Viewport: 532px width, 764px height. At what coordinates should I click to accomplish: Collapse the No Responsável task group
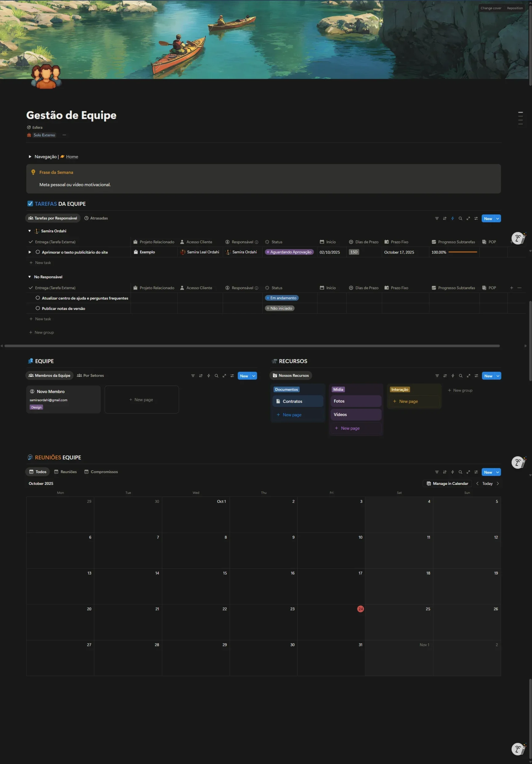(30, 277)
